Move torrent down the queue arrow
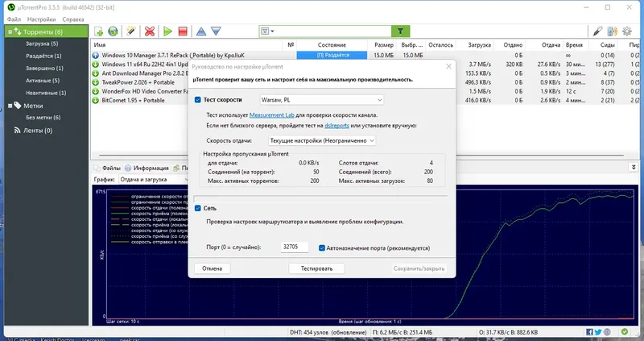The width and height of the screenshot is (644, 341). [216, 31]
